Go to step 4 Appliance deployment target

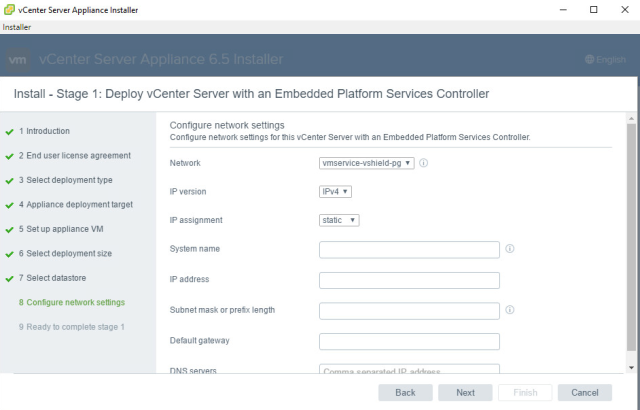[76, 204]
